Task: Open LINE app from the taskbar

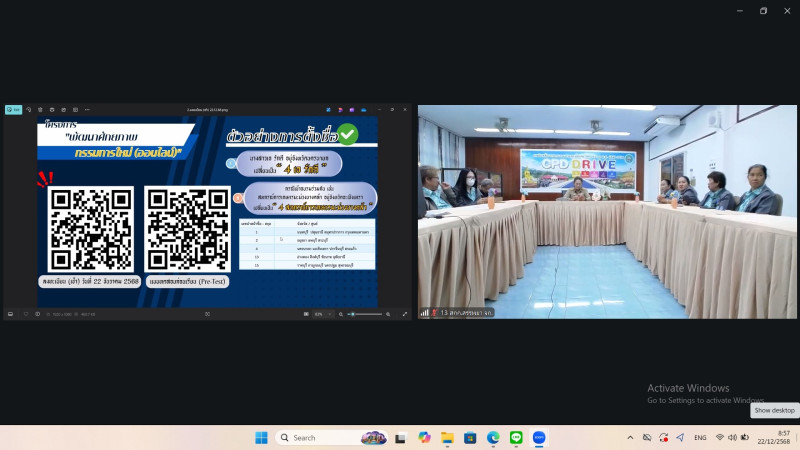Action: pos(516,438)
